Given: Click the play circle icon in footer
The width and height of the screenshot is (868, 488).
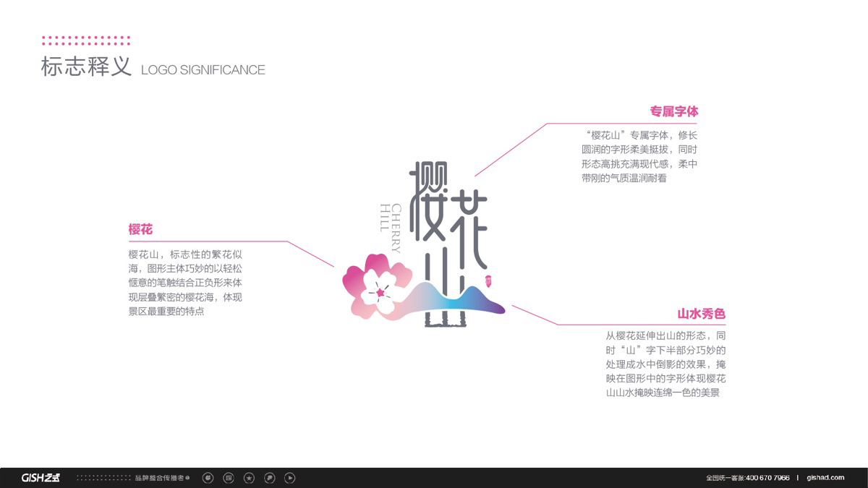Looking at the screenshot, I should tap(289, 478).
